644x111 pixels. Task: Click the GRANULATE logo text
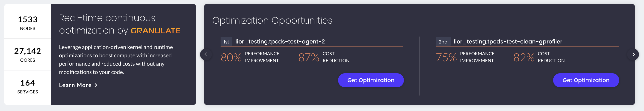coord(156,31)
